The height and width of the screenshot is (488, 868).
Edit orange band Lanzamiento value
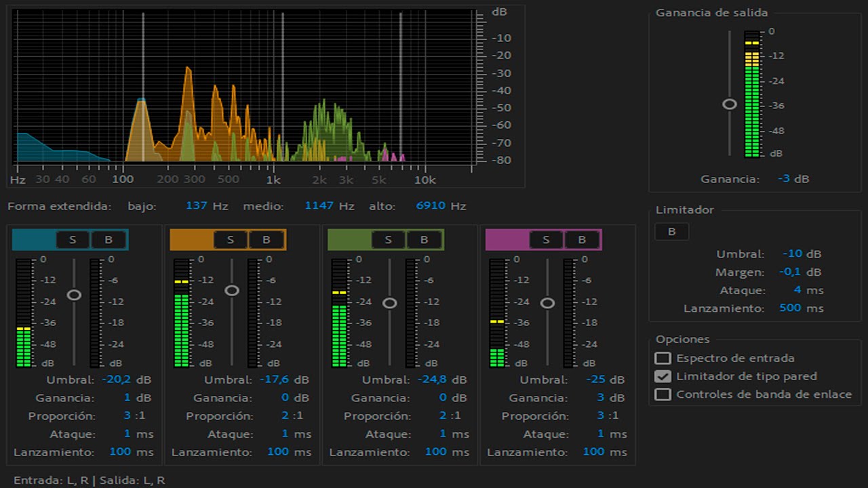[278, 451]
